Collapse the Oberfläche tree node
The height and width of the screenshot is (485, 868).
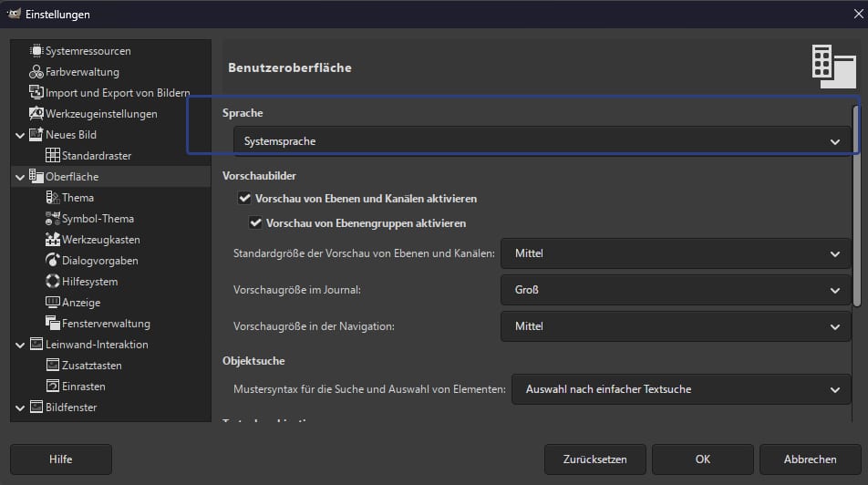click(x=20, y=177)
